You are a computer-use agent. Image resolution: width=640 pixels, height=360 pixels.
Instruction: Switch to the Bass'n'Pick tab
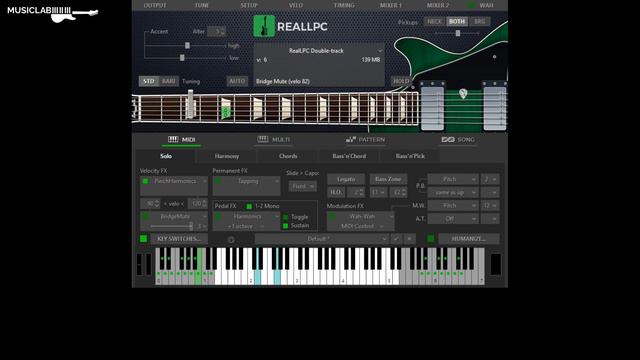coord(410,156)
